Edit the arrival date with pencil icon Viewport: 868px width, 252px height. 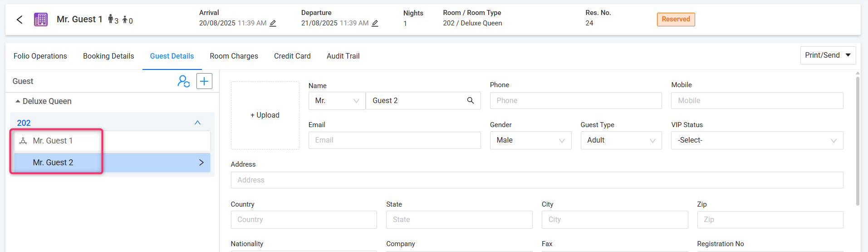pyautogui.click(x=273, y=23)
